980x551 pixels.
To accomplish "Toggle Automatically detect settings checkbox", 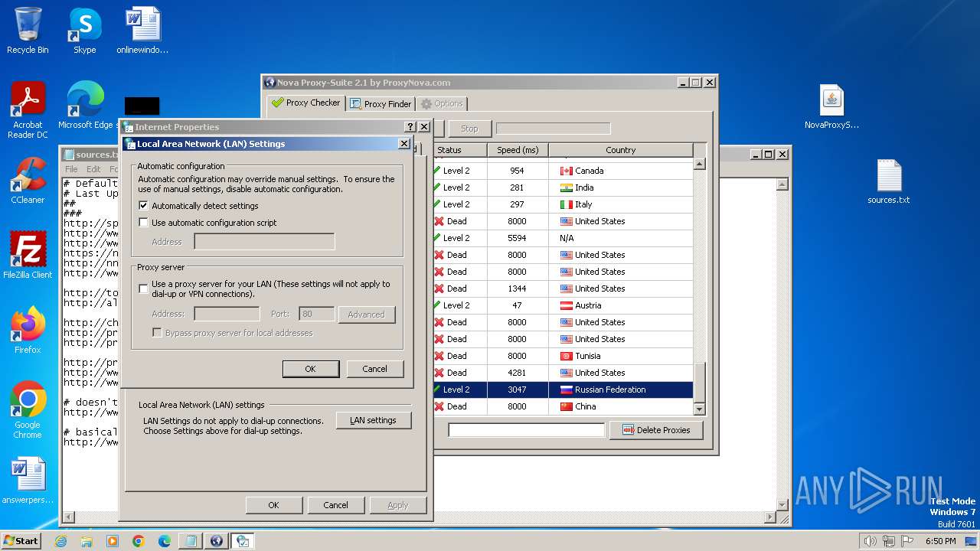I will [x=143, y=206].
